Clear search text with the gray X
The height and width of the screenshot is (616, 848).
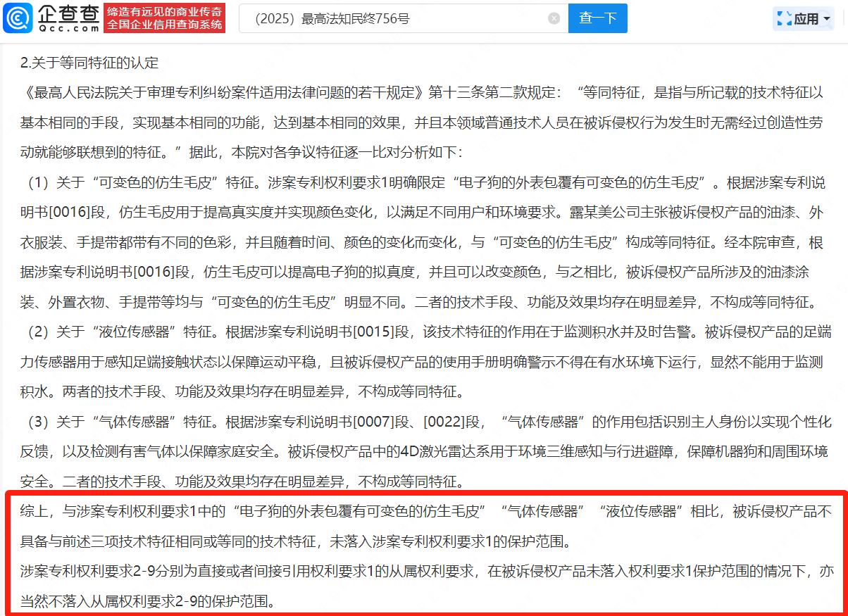pos(554,18)
